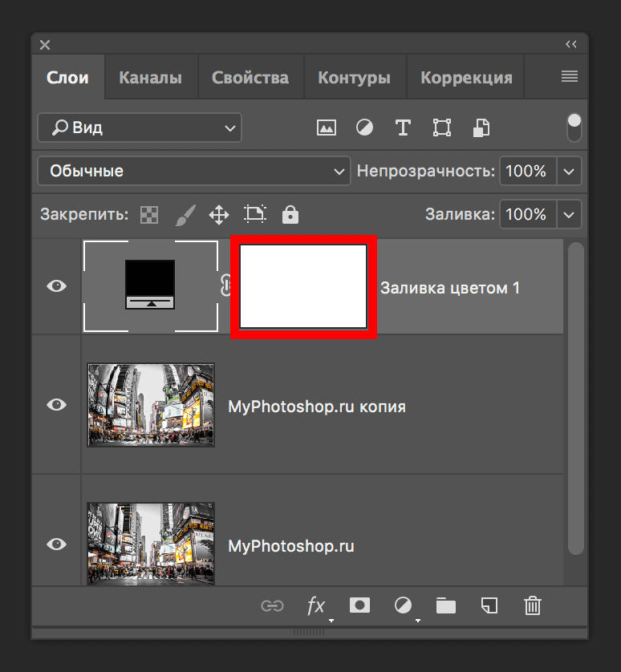Filter by type layers icon
This screenshot has width=621, height=672.
[x=403, y=128]
